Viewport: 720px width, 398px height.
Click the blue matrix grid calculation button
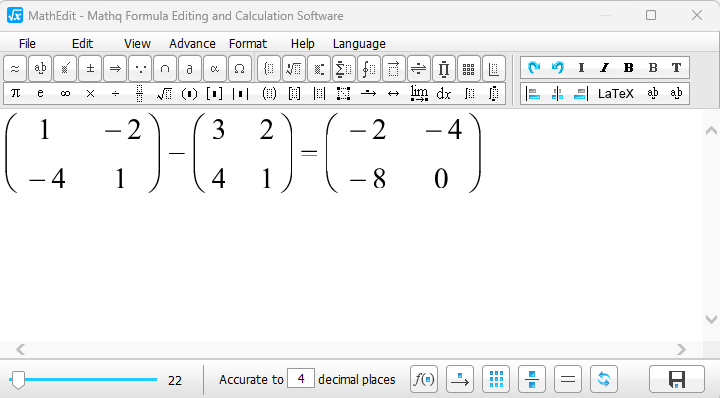[x=496, y=380]
